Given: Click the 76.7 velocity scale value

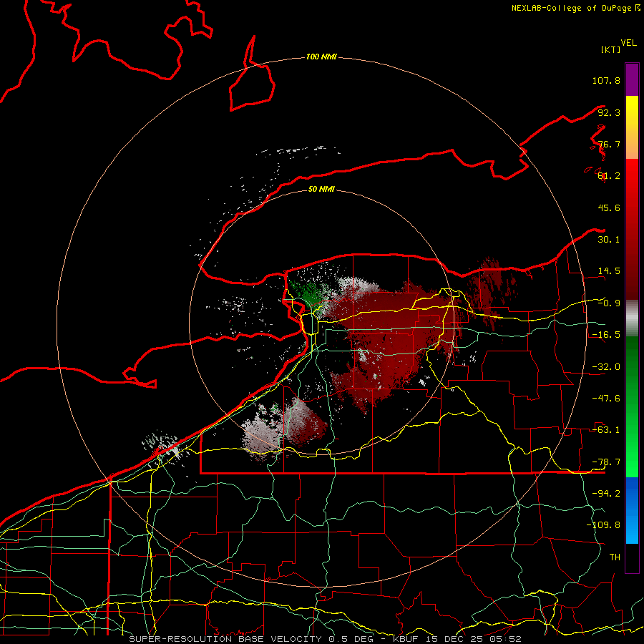Looking at the screenshot, I should (609, 144).
